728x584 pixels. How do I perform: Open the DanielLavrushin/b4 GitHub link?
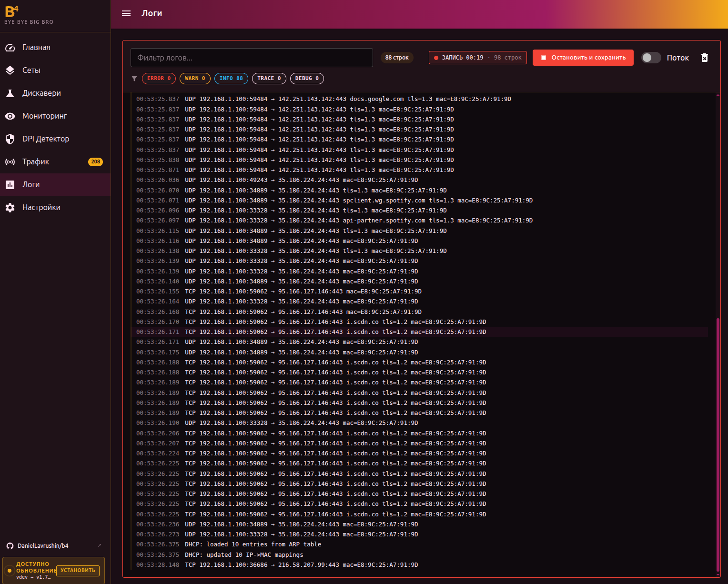(43, 546)
